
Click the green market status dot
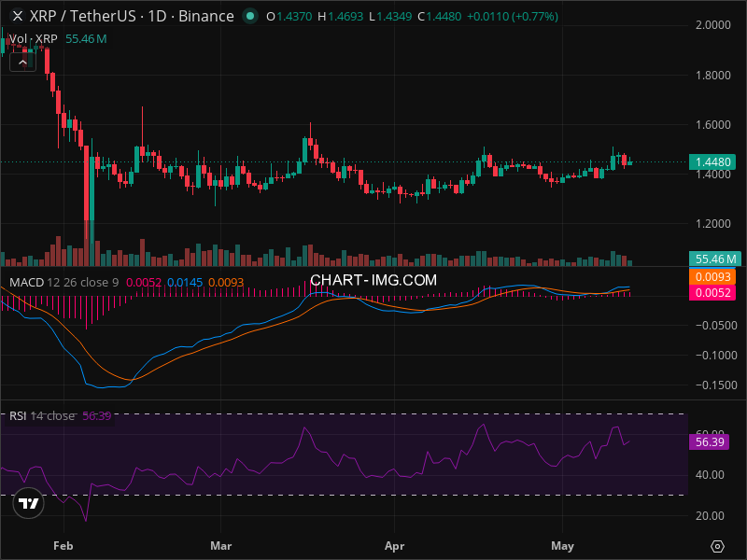[250, 16]
